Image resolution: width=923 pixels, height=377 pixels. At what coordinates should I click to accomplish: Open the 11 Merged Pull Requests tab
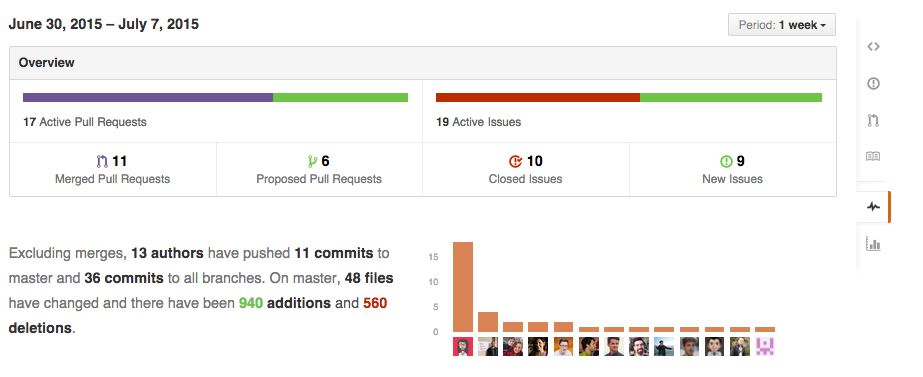coord(112,170)
